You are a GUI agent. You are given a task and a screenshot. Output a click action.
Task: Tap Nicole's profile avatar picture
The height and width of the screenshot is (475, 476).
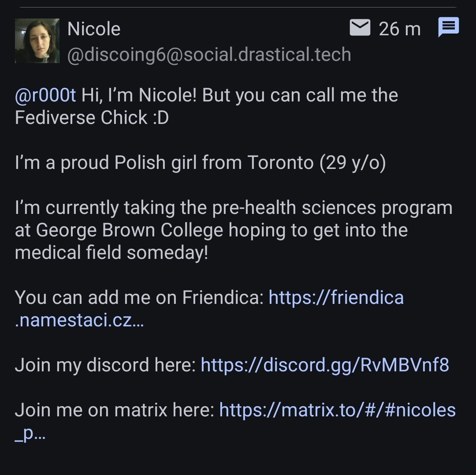click(x=37, y=41)
